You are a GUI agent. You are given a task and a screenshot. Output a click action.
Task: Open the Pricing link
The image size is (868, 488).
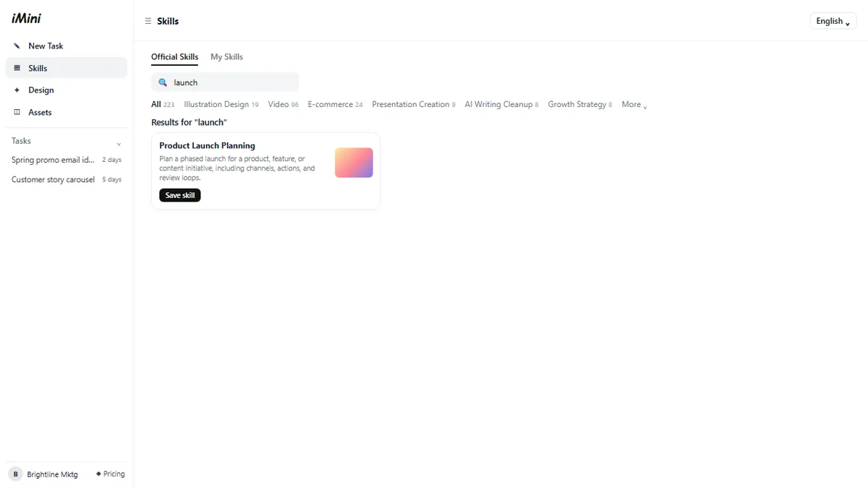(110, 474)
